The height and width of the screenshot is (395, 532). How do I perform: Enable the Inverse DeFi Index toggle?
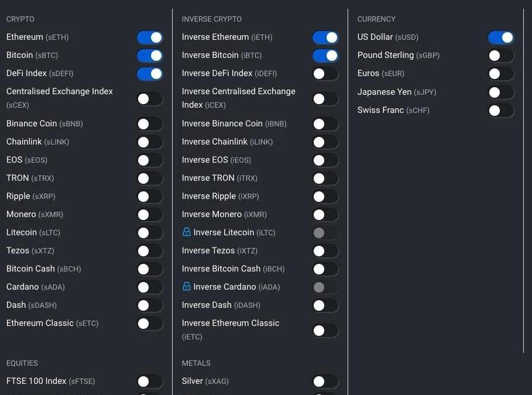click(x=325, y=74)
